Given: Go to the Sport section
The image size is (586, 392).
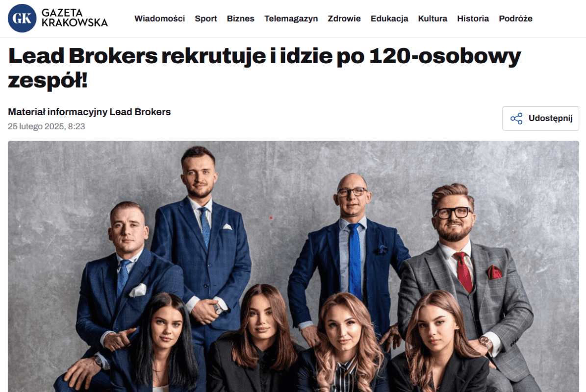Looking at the screenshot, I should [x=205, y=19].
